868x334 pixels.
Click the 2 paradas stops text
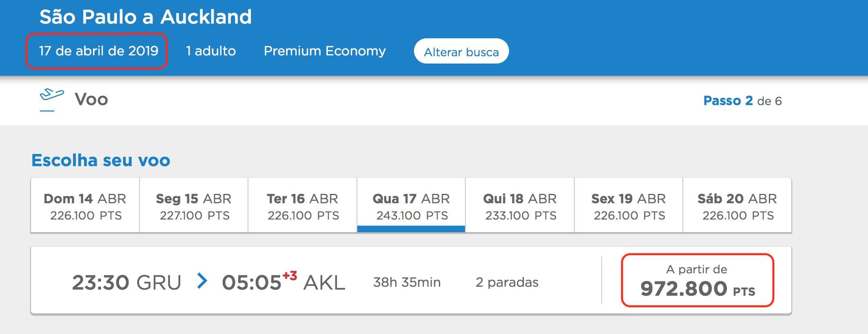[x=507, y=282]
